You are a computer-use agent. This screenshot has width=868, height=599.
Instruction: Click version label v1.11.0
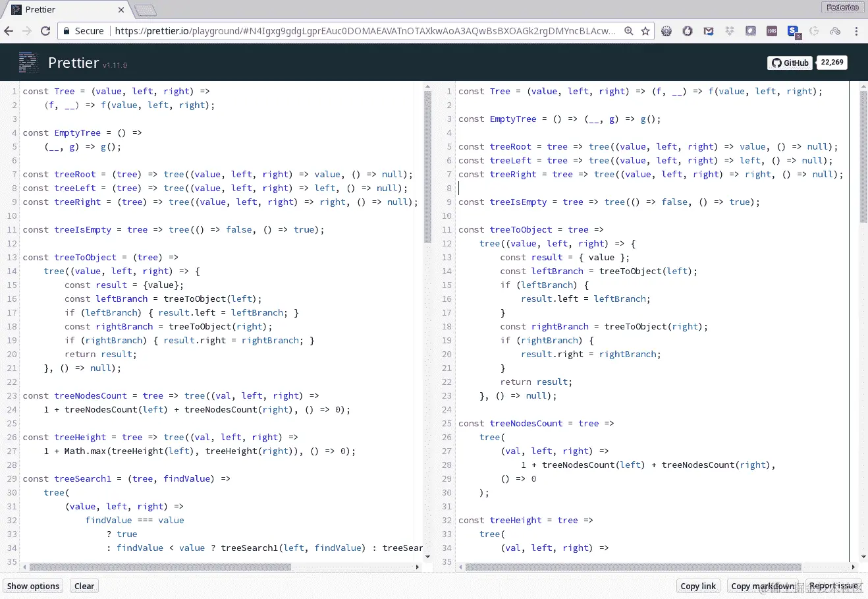pyautogui.click(x=115, y=65)
